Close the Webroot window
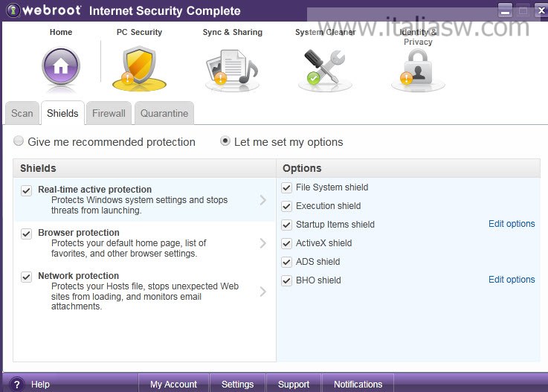This screenshot has height=392, width=548. pos(541,10)
